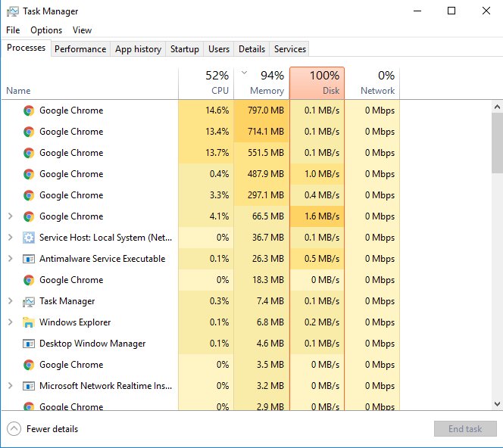Switch to the Users tab
503x448 pixels.
tap(219, 49)
